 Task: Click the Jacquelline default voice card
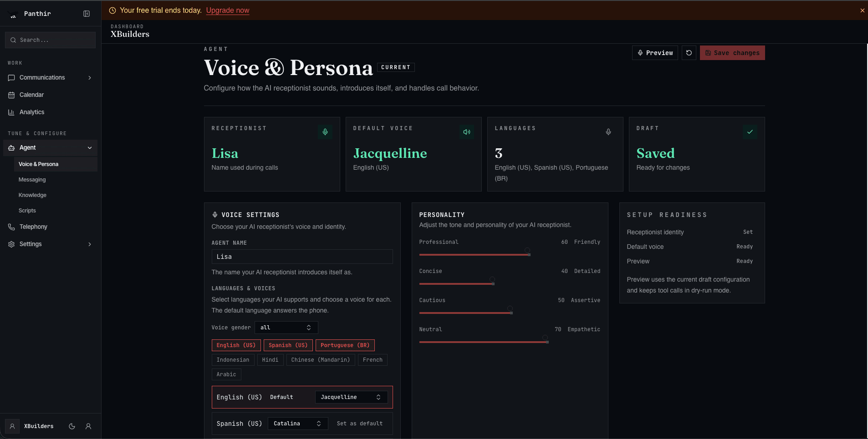[x=414, y=154]
